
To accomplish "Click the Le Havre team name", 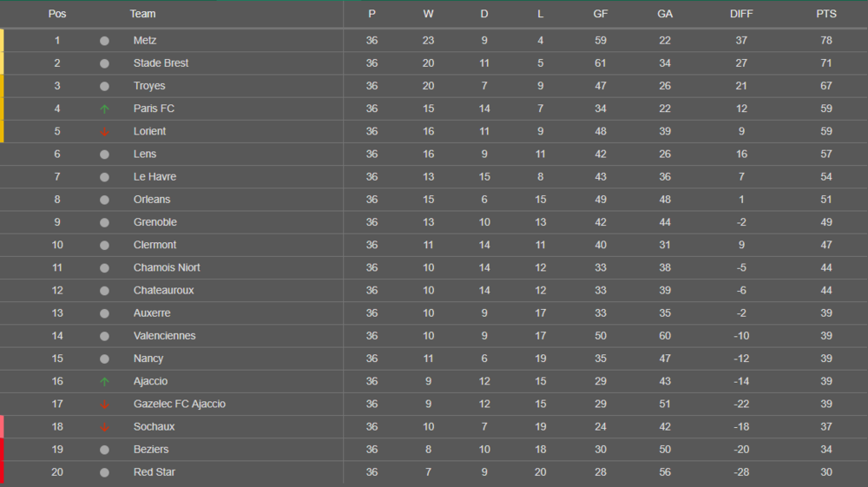I will [155, 177].
